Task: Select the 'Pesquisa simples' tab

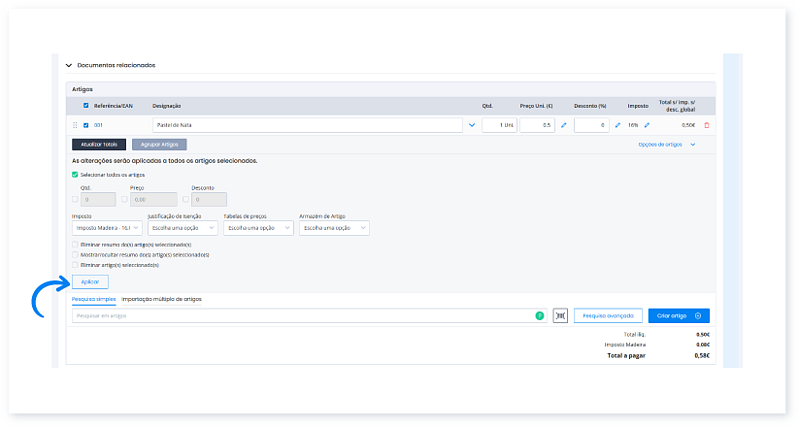Action: (x=94, y=298)
